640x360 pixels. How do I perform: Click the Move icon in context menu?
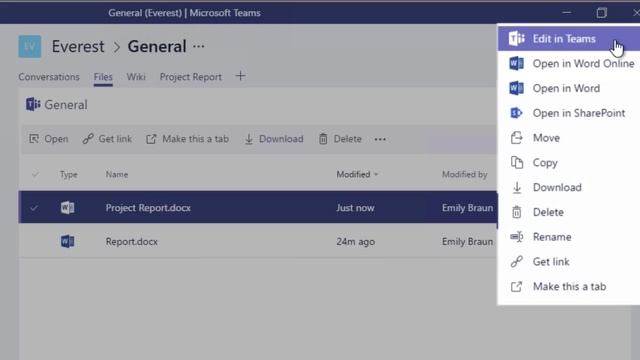click(517, 138)
